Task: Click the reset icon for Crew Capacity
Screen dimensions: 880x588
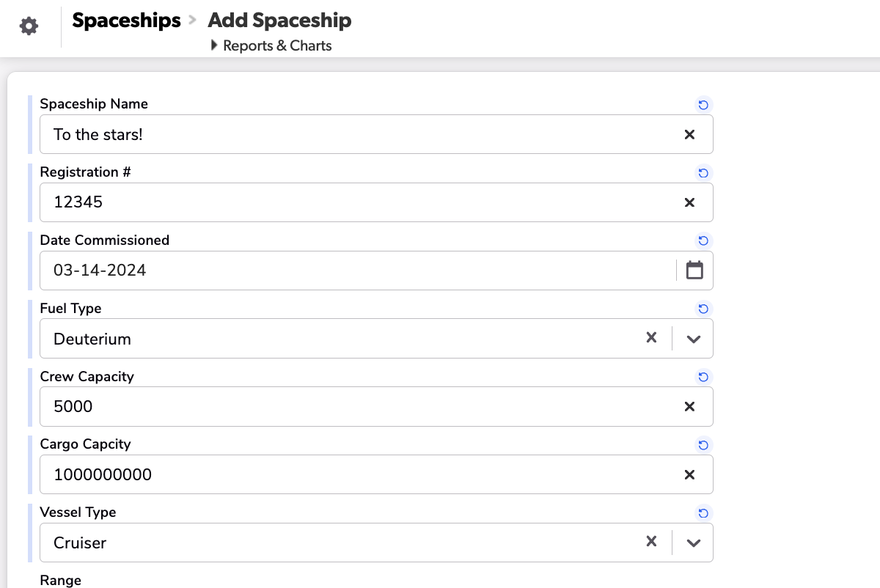Action: (703, 377)
